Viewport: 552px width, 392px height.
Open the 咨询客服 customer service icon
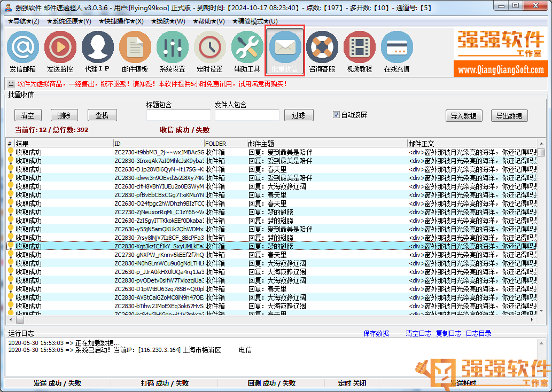tap(322, 52)
